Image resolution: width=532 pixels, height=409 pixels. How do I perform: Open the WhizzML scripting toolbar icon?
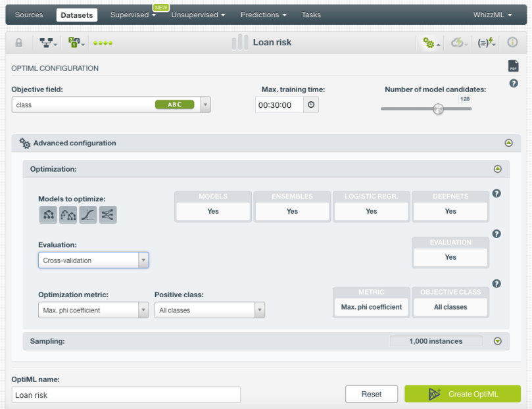click(x=487, y=43)
